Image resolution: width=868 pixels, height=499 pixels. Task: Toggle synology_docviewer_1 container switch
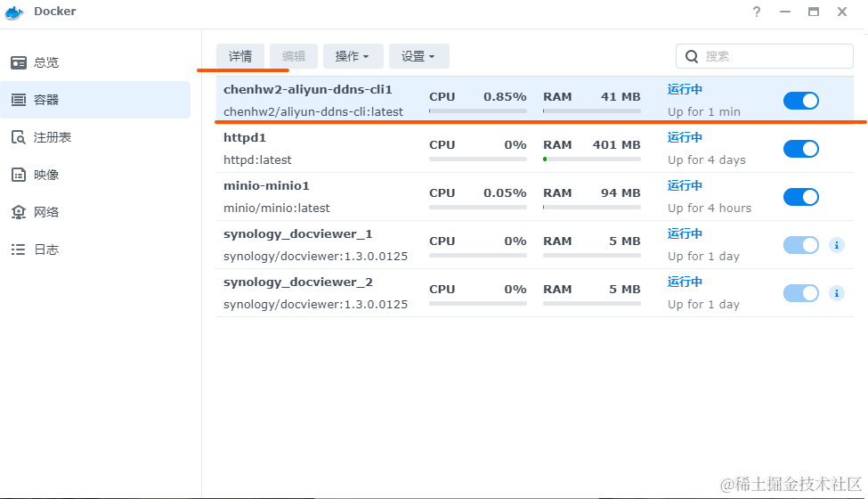tap(801, 245)
